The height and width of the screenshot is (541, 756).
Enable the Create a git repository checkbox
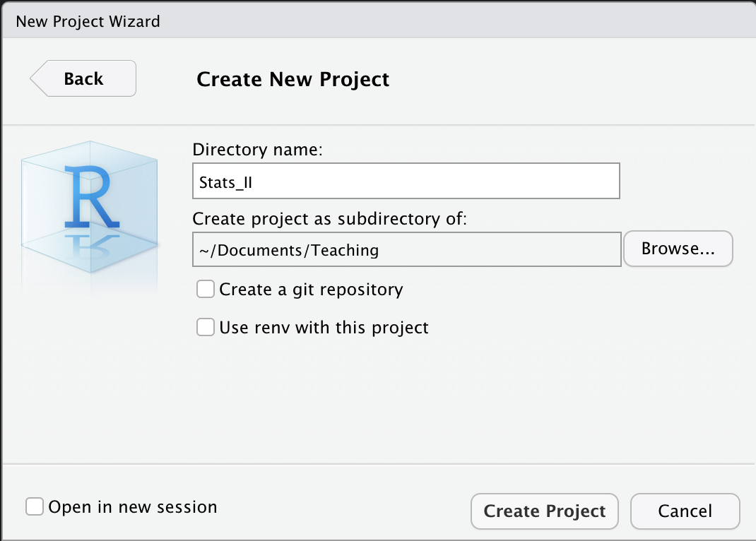point(206,289)
